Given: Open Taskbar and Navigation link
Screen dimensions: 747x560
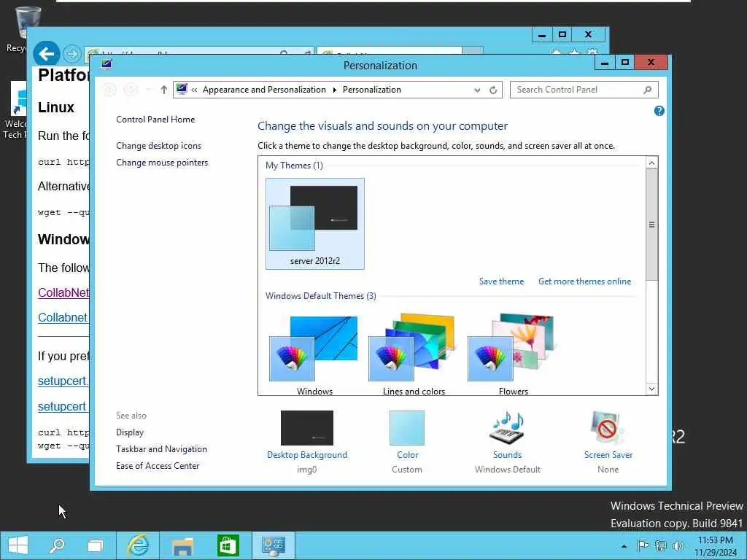Looking at the screenshot, I should tap(161, 449).
